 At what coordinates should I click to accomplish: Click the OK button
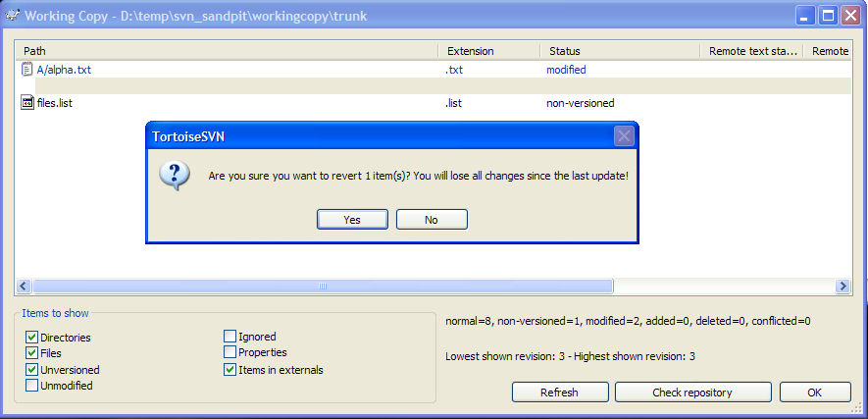pyautogui.click(x=815, y=392)
